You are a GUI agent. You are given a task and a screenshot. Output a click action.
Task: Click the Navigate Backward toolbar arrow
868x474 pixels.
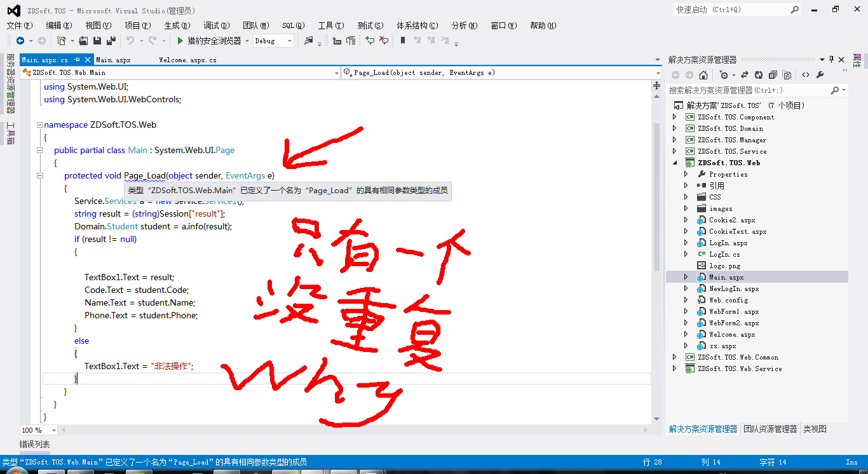click(x=20, y=41)
